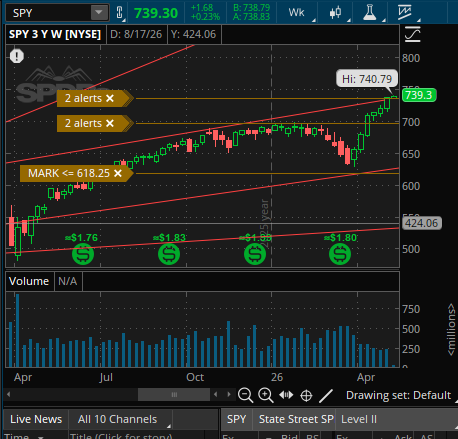
Task: Toggle the chart scale icon at top right
Action: click(412, 35)
